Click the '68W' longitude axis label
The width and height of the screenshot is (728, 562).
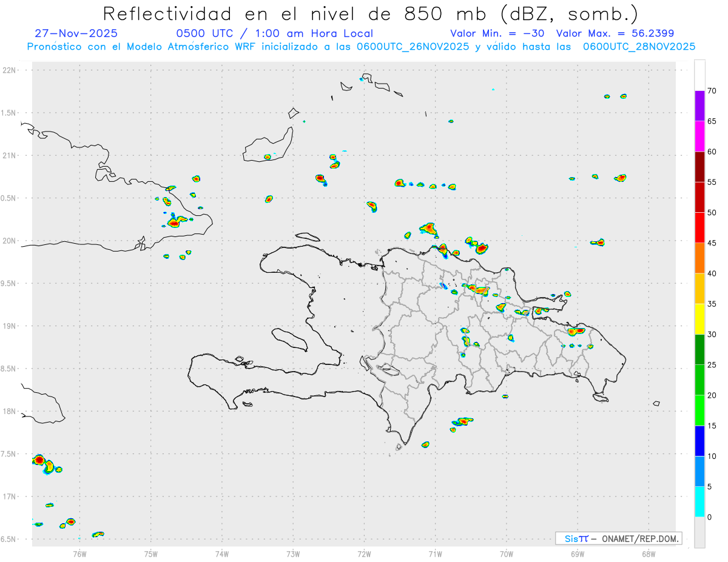pos(649,554)
